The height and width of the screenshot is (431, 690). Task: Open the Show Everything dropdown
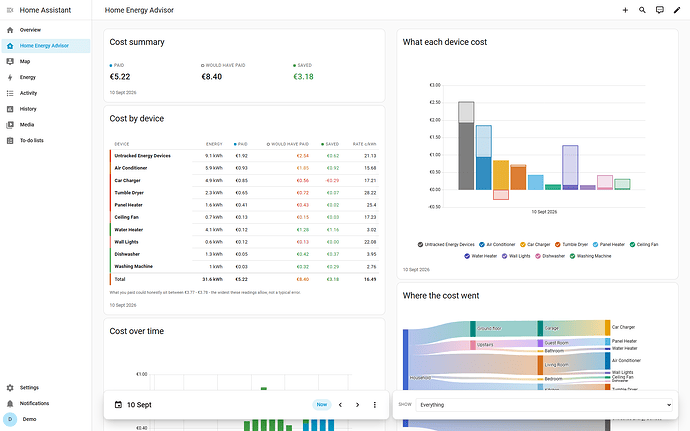544,405
